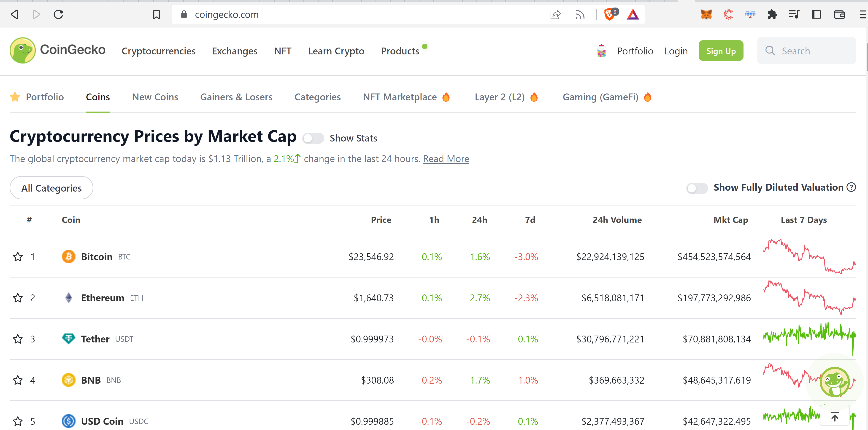Viewport: 868px width, 430px height.
Task: Sort the table by 24h Volume column
Action: pyautogui.click(x=617, y=220)
